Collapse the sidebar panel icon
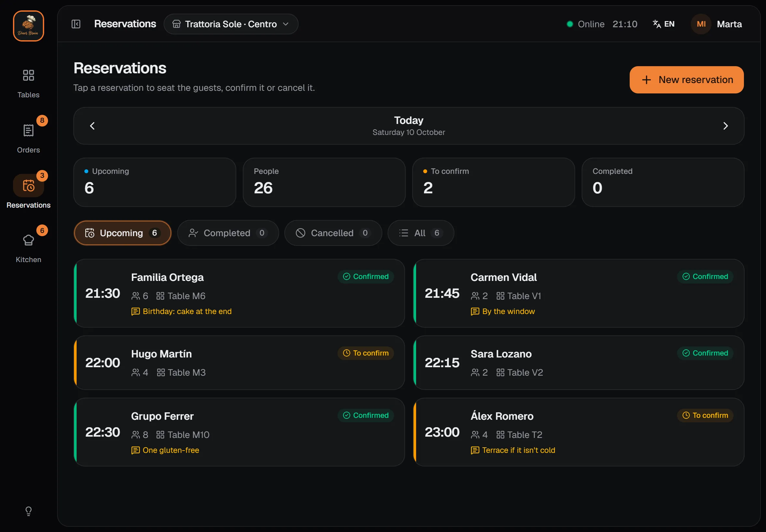Viewport: 766px width, 532px height. 76,24
